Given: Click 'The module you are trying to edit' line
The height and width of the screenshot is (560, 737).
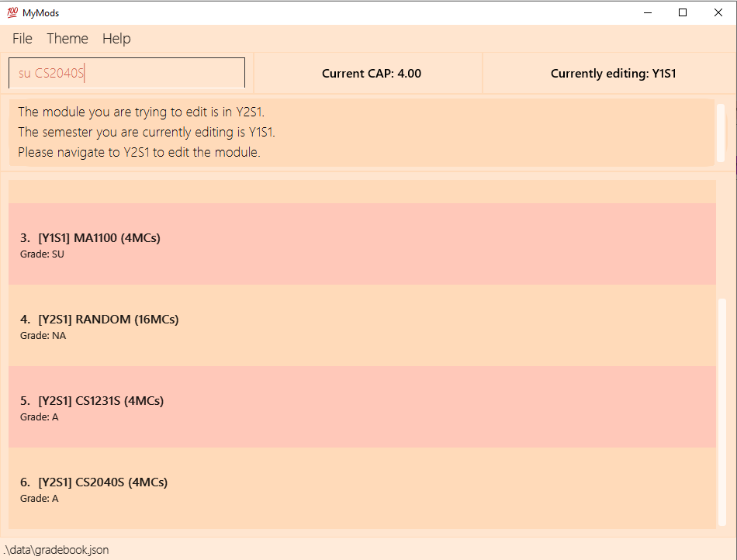Looking at the screenshot, I should tap(141, 112).
